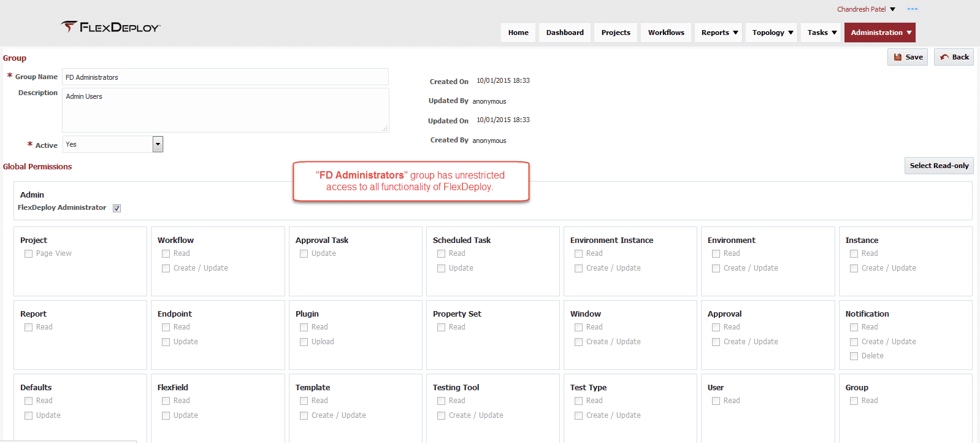Tick Notification Create / Update checkbox
This screenshot has height=443, width=980.
point(854,342)
